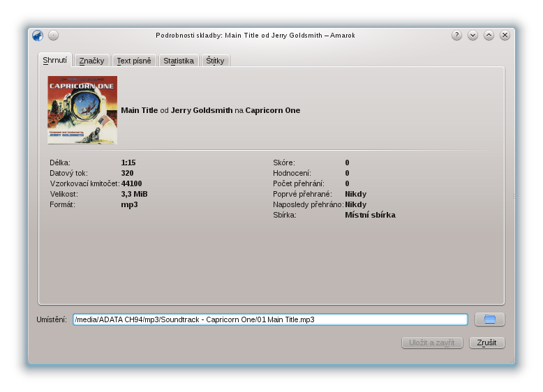Image resolution: width=543 pixels, height=392 pixels.
Task: Click the Počet přehrání value 0
Action: [347, 183]
